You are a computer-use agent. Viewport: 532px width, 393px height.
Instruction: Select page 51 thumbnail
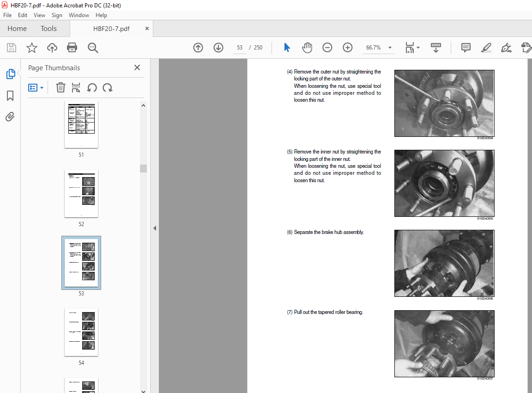tap(81, 125)
